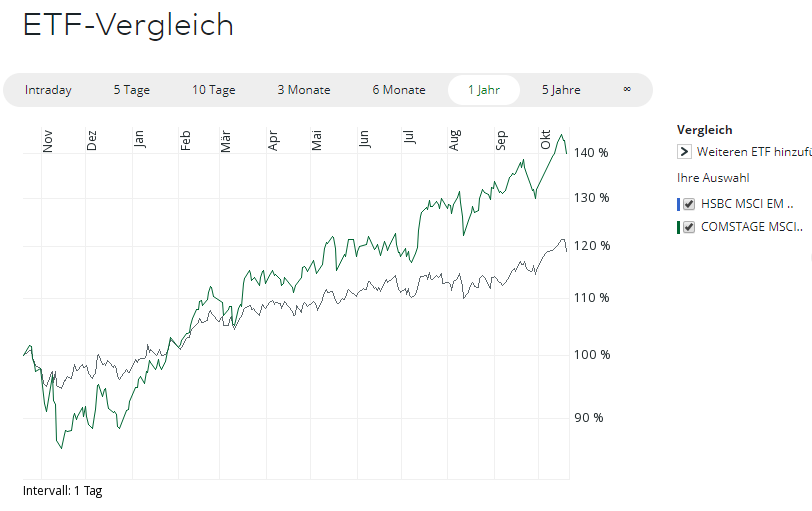Select the active 1 Jahr tab

[x=484, y=90]
